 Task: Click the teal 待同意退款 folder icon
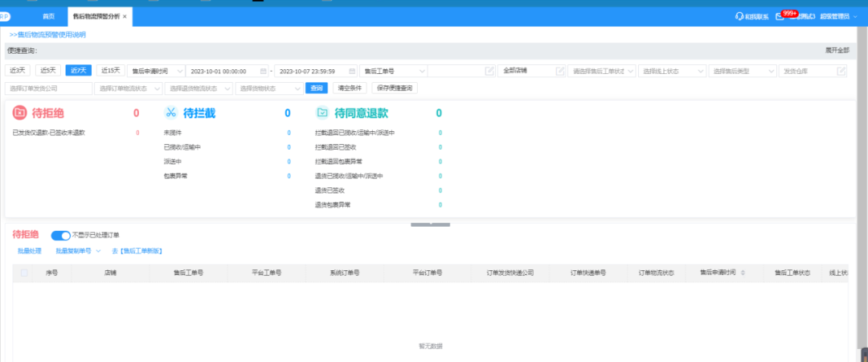pyautogui.click(x=322, y=113)
